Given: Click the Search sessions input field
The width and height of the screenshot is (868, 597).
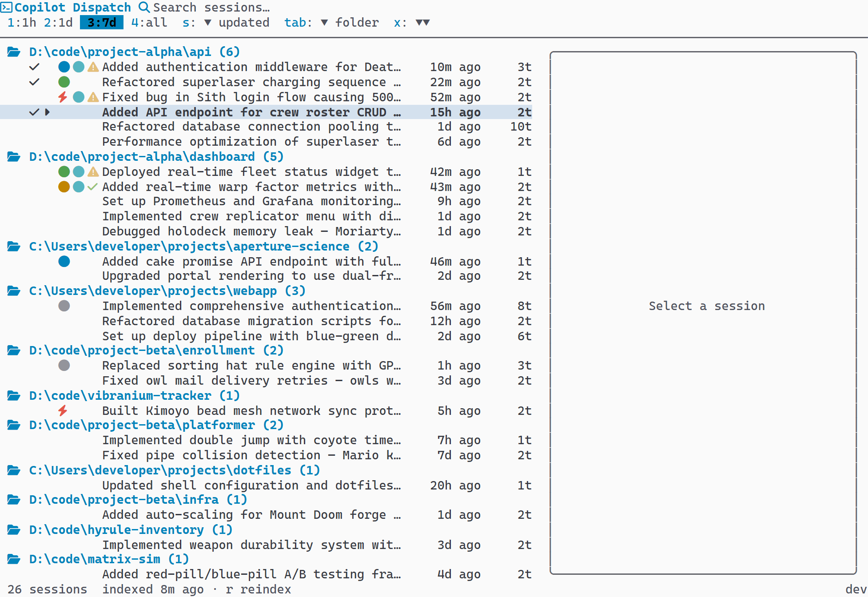Looking at the screenshot, I should [211, 8].
